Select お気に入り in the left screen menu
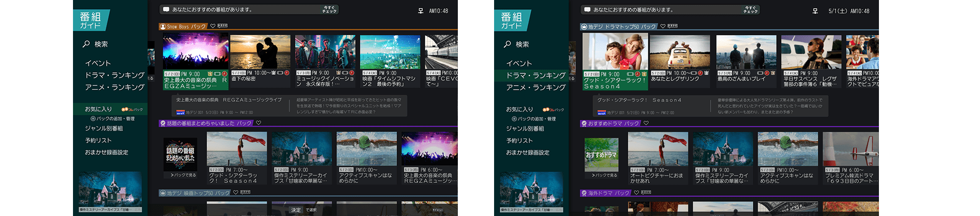980x216 pixels. tap(98, 109)
